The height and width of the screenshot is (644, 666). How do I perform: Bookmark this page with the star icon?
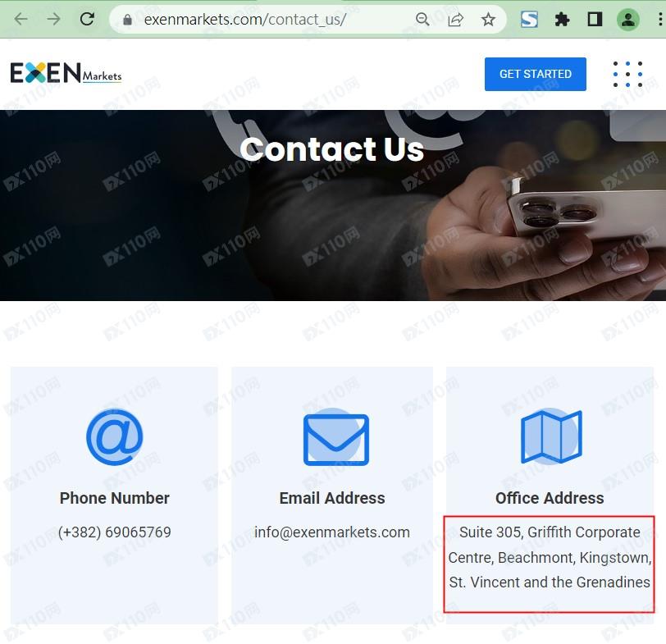tap(488, 20)
